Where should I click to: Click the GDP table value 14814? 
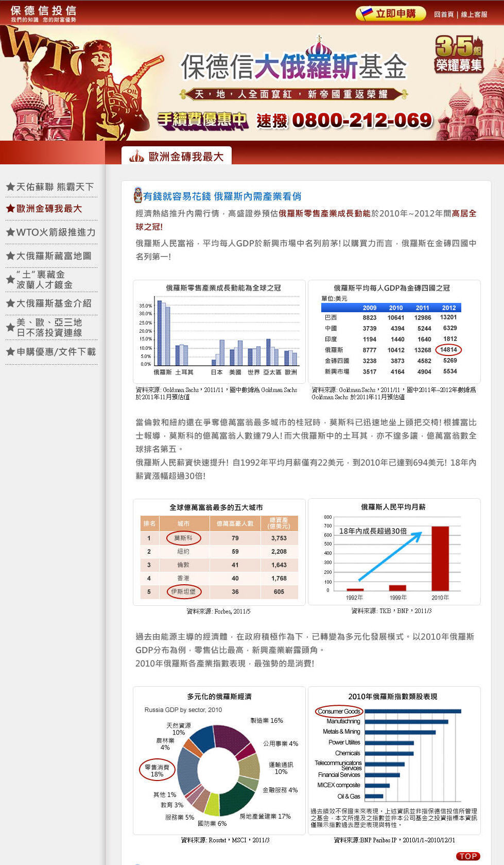click(x=448, y=350)
